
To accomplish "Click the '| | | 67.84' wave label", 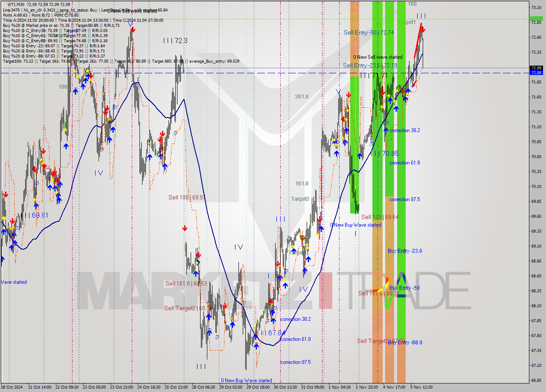I will (270, 333).
